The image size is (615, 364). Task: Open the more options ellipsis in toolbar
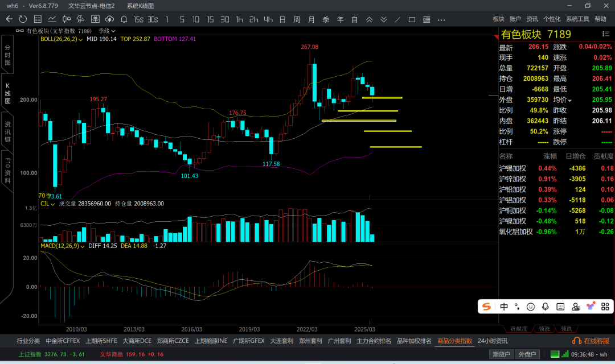(x=441, y=19)
